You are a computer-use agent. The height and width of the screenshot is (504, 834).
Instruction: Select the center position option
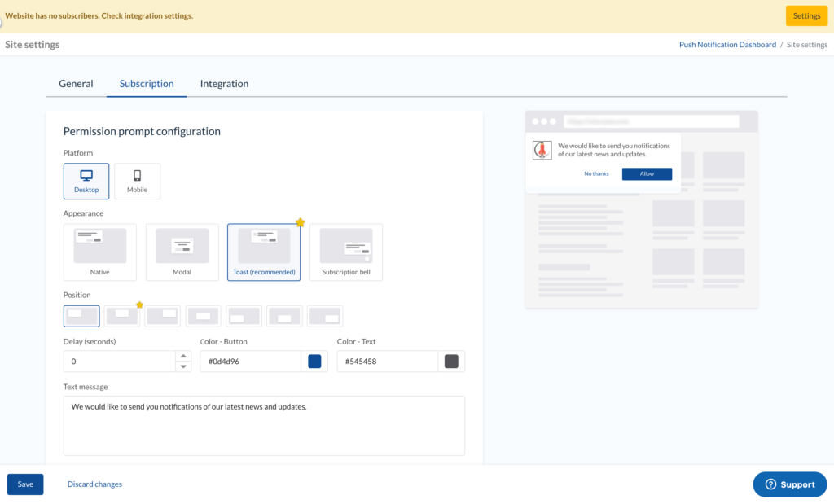coord(203,316)
